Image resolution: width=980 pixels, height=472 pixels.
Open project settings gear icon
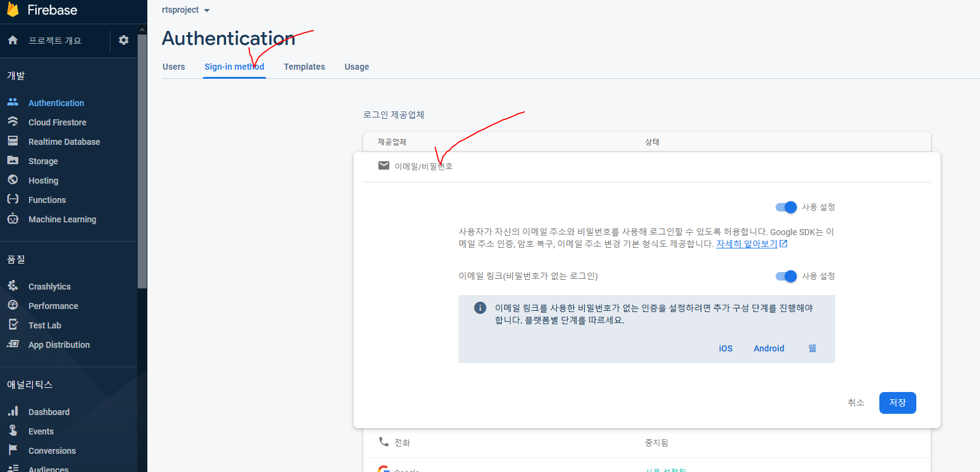pos(124,40)
